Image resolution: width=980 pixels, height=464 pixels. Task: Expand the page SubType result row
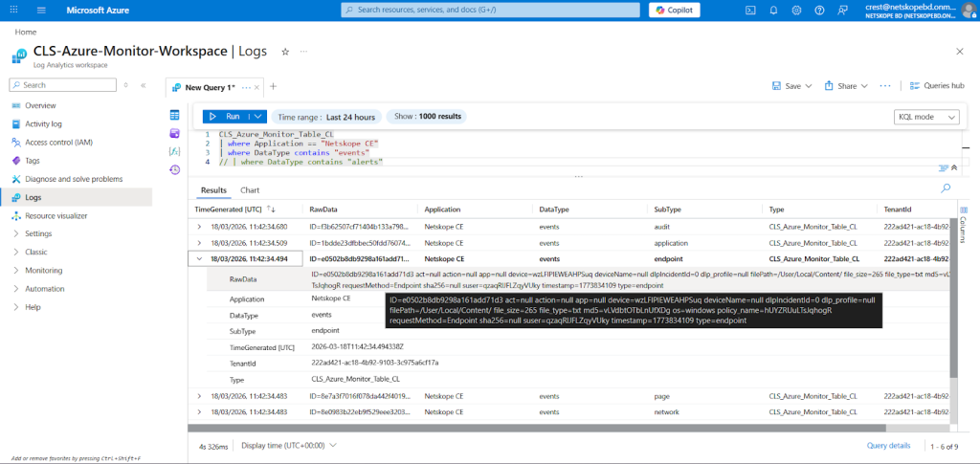point(199,396)
